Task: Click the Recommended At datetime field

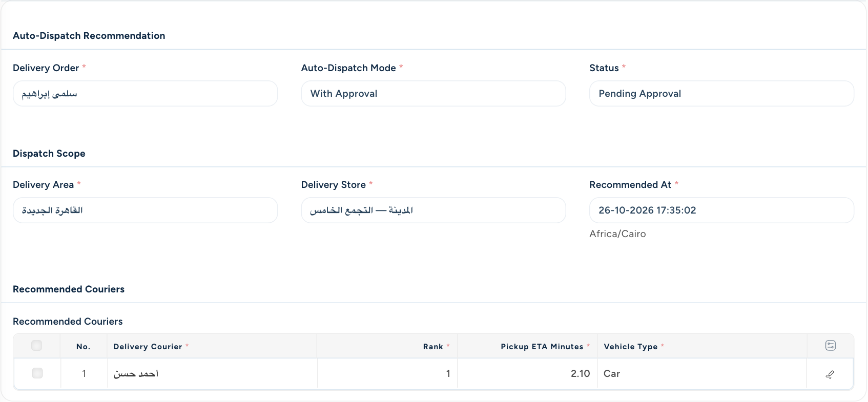Action: point(721,210)
